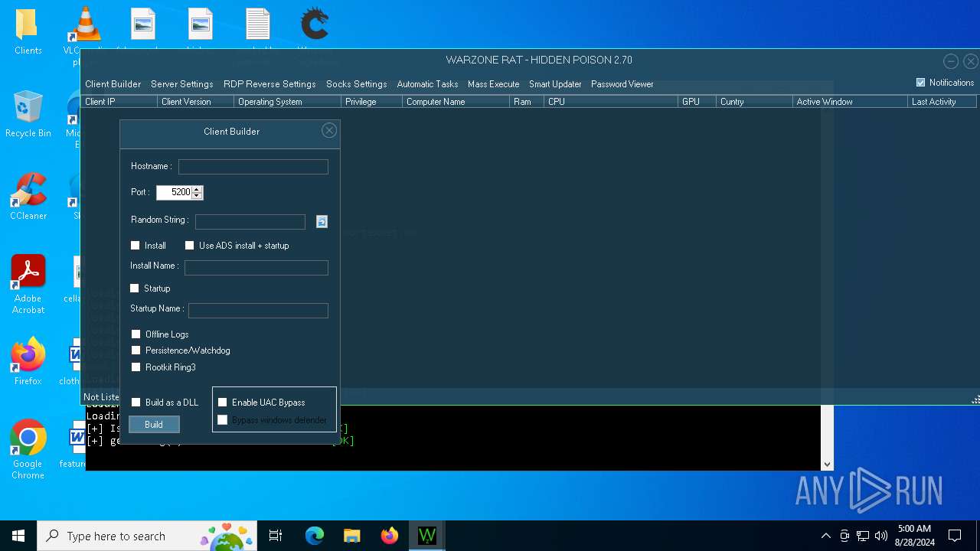Click the Random String regenerate icon

322,221
